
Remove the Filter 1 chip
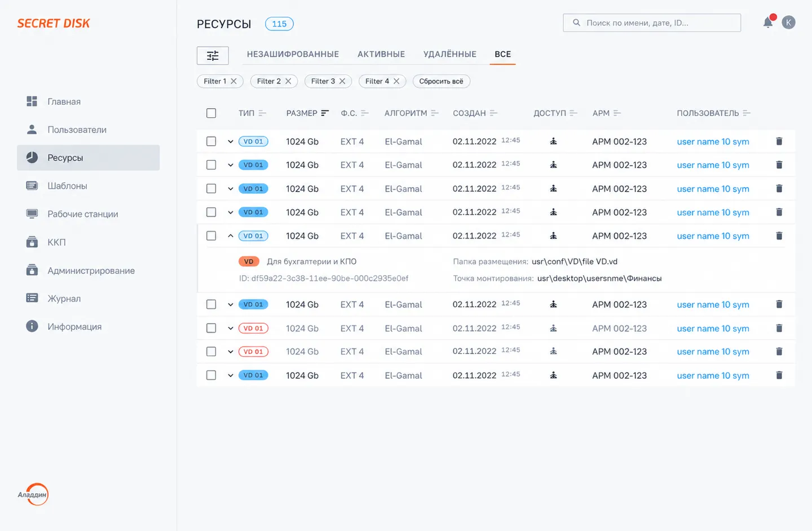pyautogui.click(x=233, y=81)
